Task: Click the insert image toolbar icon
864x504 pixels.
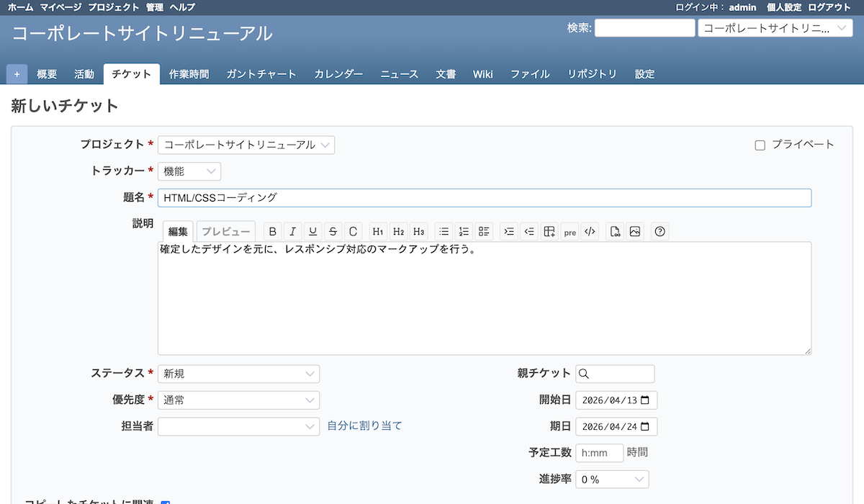Action: [x=634, y=231]
